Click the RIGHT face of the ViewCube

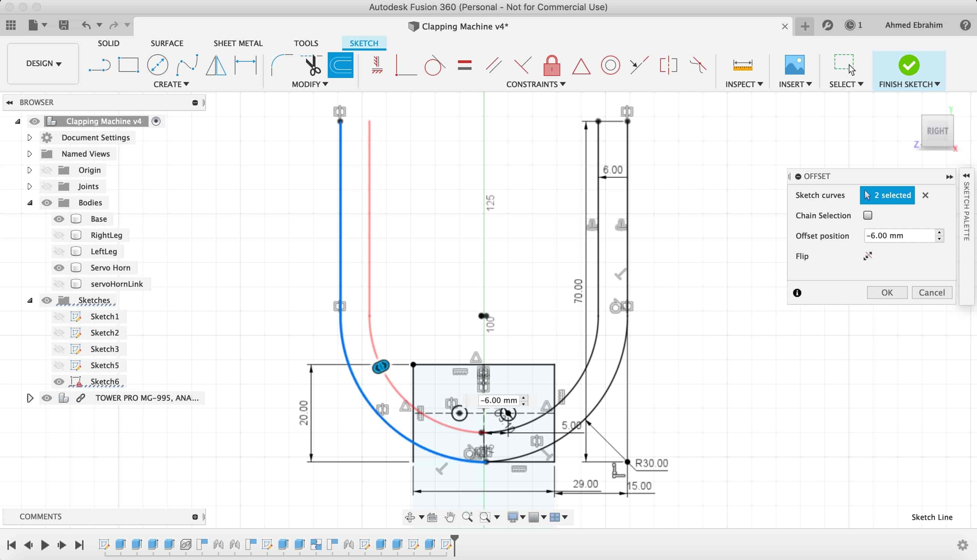pyautogui.click(x=937, y=131)
